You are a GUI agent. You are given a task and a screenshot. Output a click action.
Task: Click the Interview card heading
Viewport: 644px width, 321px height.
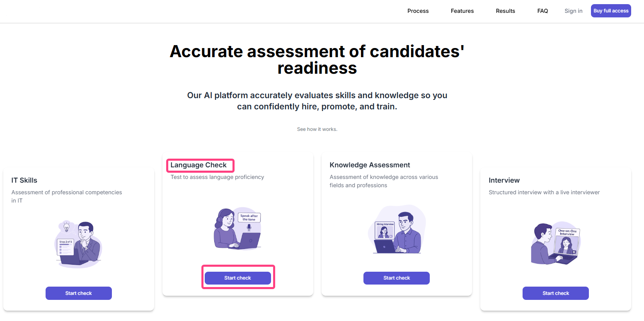tap(504, 180)
